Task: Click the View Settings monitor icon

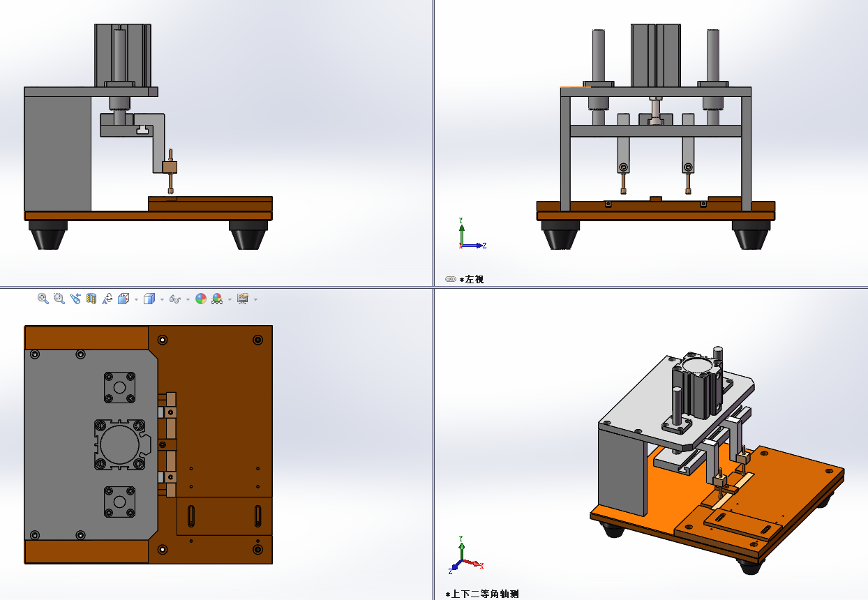Action: (x=243, y=299)
